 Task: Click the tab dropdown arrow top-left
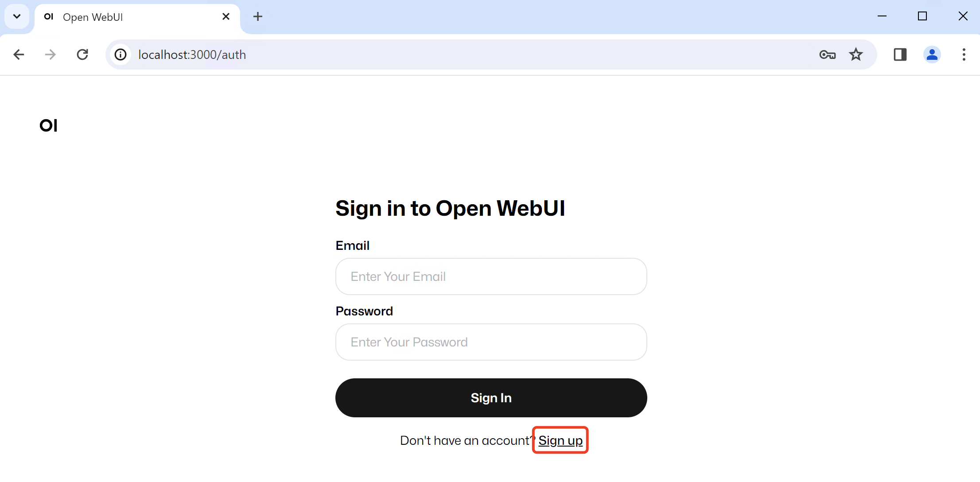17,17
